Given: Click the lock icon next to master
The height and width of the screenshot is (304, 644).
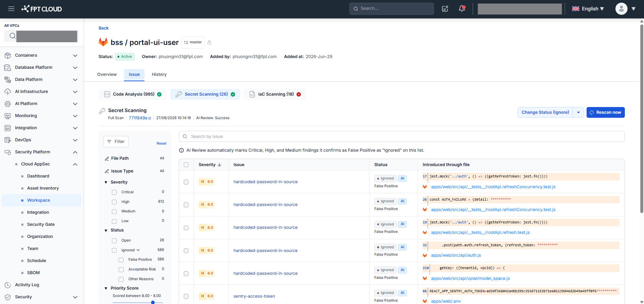Looking at the screenshot, I should pos(209,42).
